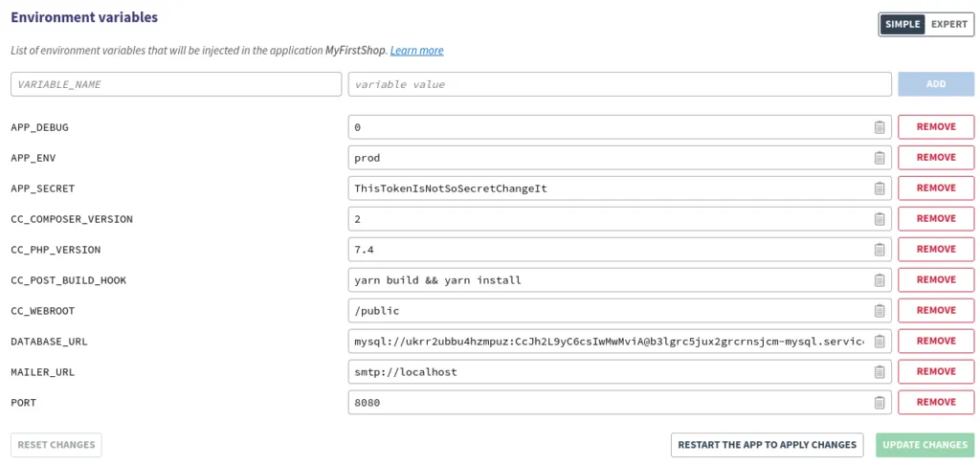Edit the CC_WEBROOT value field
The image size is (980, 465).
coord(608,311)
